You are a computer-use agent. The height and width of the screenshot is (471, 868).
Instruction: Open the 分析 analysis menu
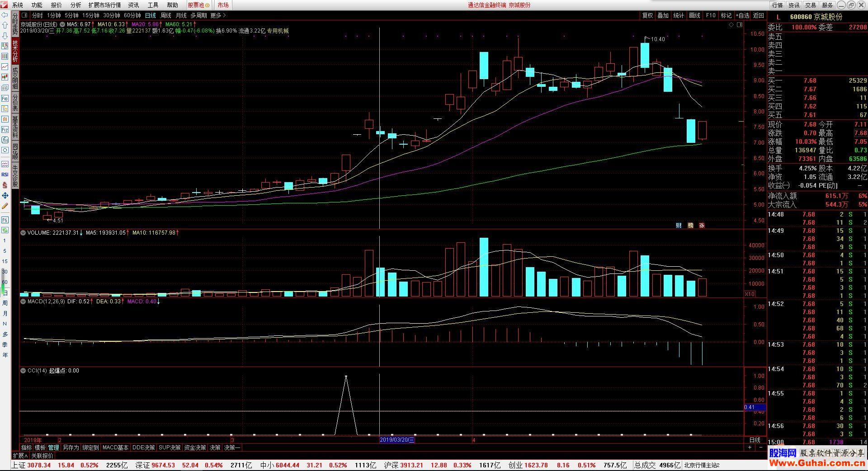click(76, 5)
